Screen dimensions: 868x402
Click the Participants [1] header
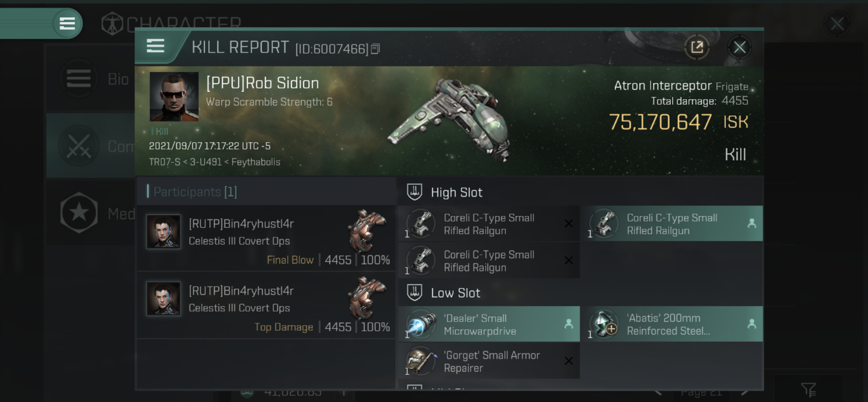coord(195,192)
